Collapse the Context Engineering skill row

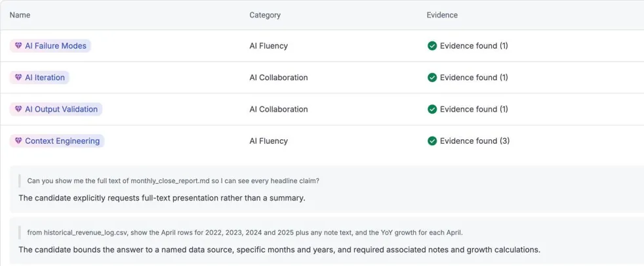coord(56,141)
